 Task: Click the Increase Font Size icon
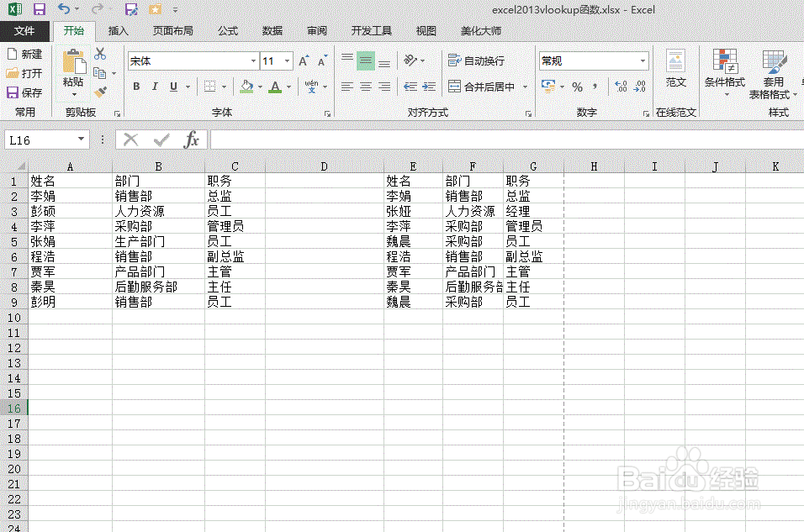coord(302,61)
